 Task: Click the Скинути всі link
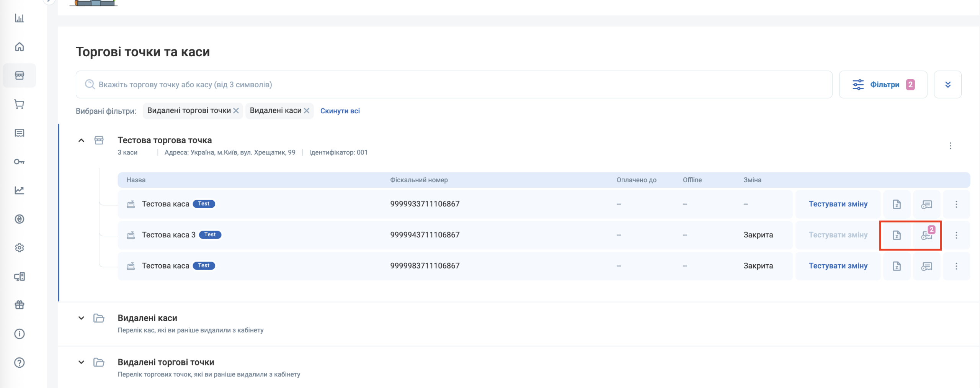click(x=340, y=111)
